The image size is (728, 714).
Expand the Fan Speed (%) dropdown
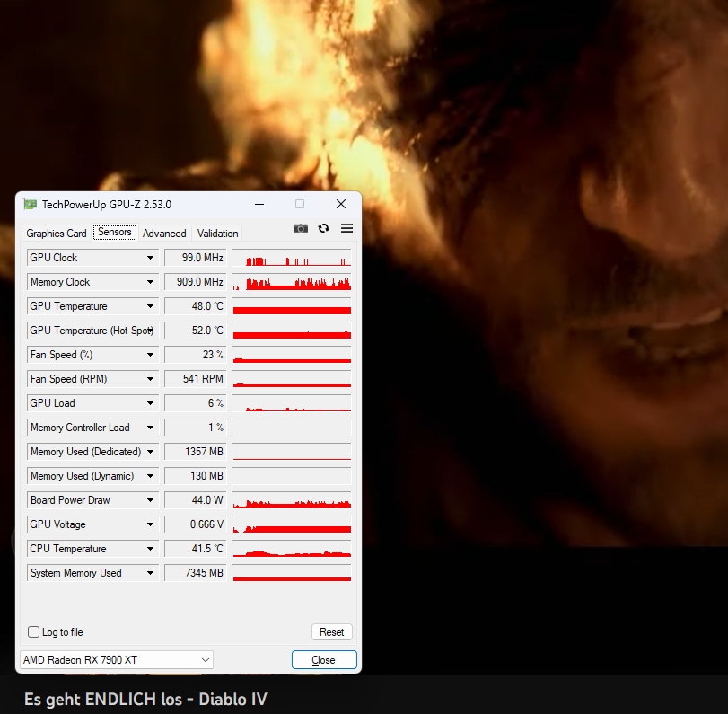click(x=150, y=355)
